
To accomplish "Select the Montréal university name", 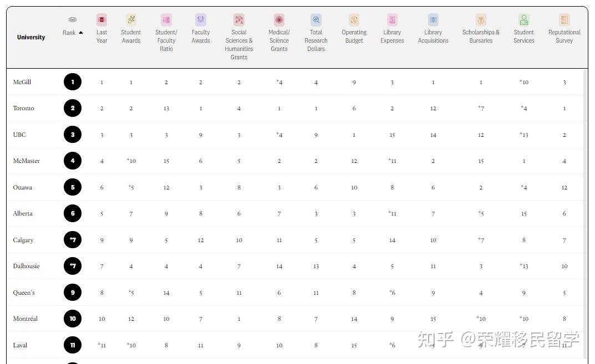I will click(x=26, y=319).
